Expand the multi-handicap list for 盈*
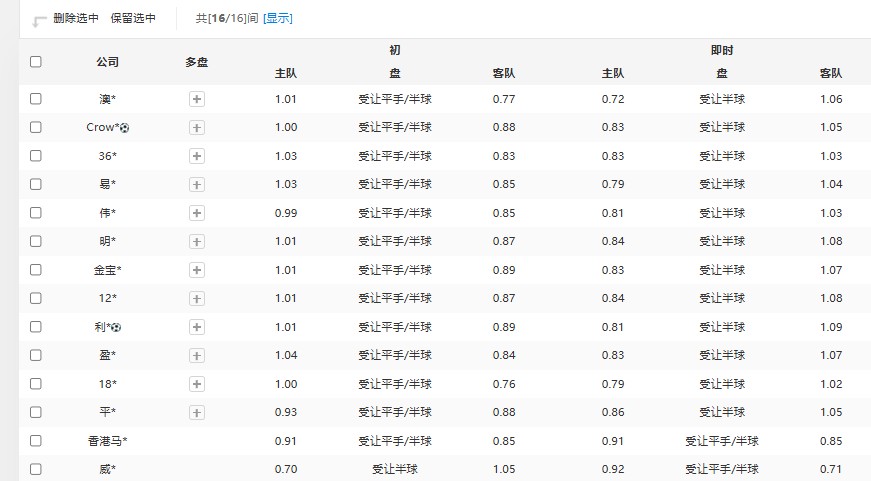The height and width of the screenshot is (481, 871). [x=197, y=355]
